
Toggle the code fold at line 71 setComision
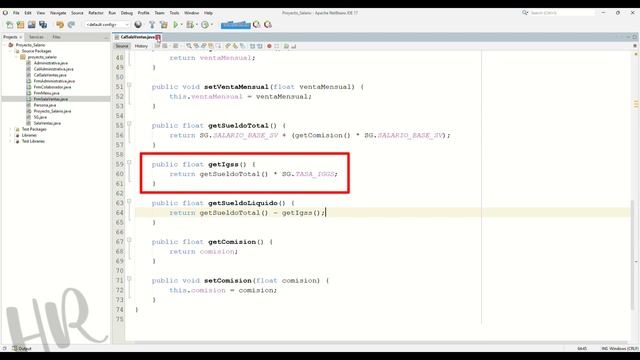(x=129, y=279)
